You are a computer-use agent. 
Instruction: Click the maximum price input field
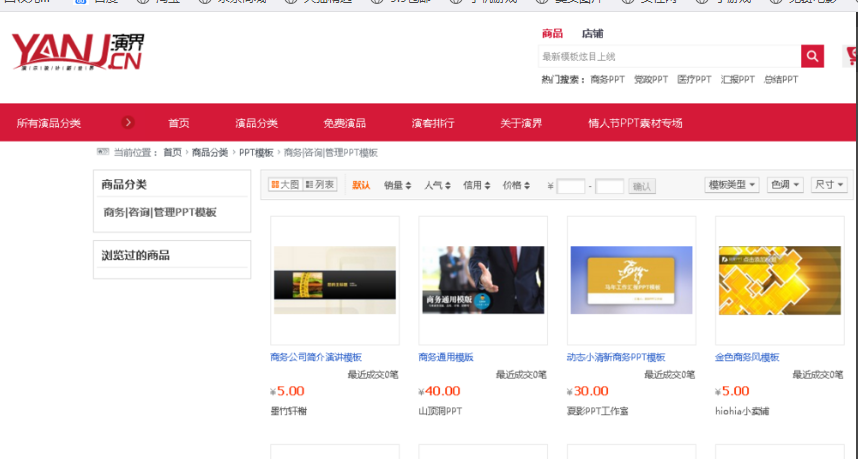[x=610, y=186]
